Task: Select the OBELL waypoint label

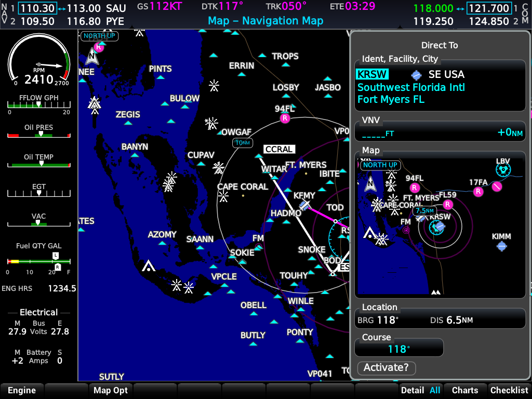Action: click(254, 305)
